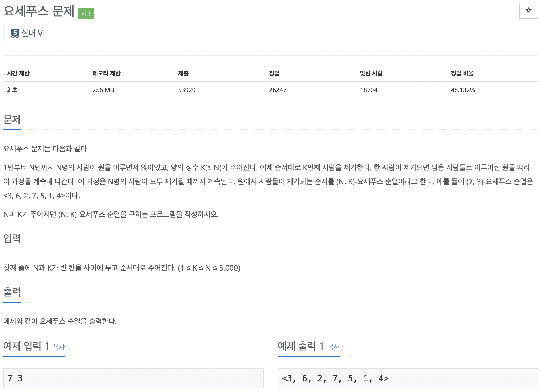Screen dimensions: 541x392
Task: Click the number 5 tier shield icon
Action: [15, 33]
